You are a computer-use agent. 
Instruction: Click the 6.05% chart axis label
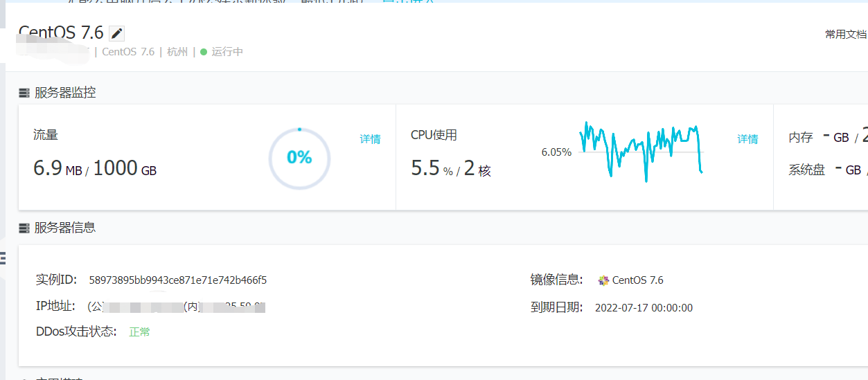point(556,152)
